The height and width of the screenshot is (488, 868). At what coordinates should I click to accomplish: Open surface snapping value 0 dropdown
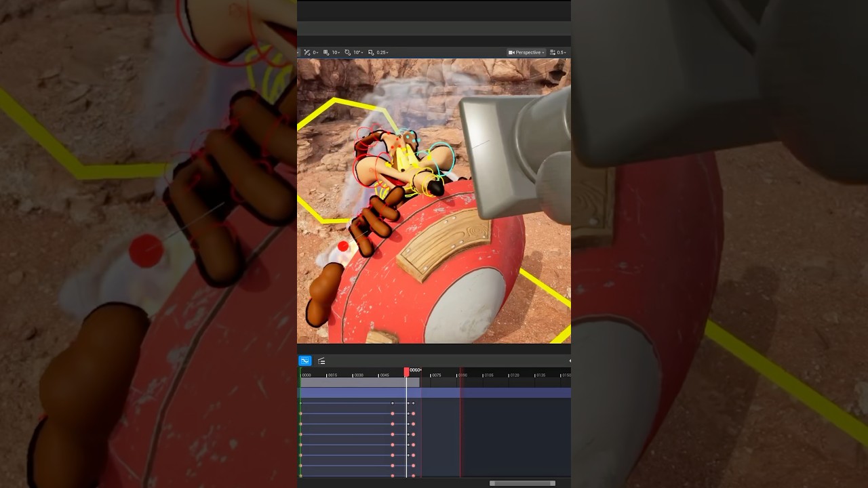315,52
